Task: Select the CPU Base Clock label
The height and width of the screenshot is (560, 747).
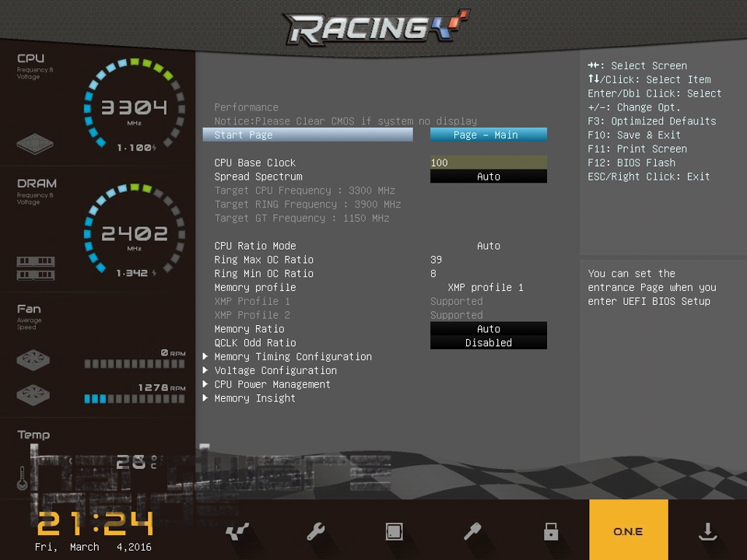Action: click(255, 163)
